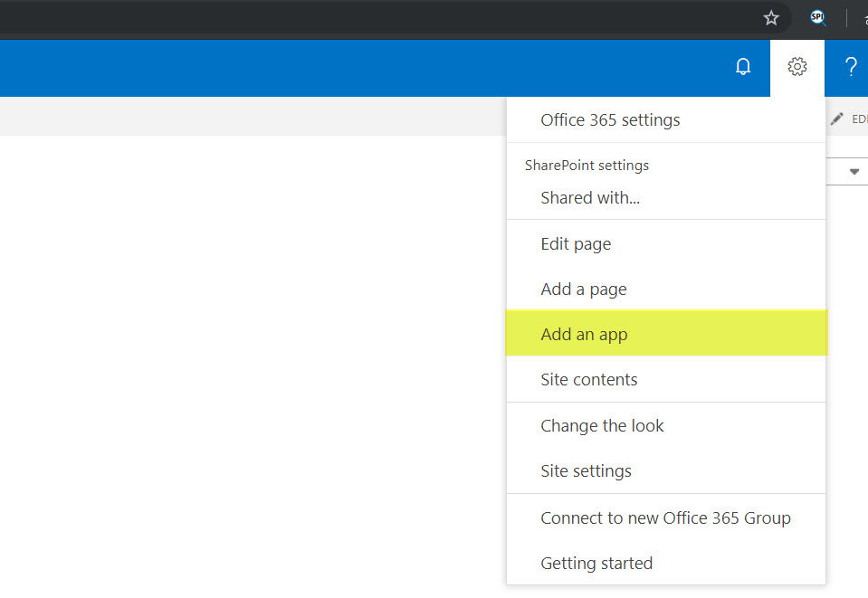The height and width of the screenshot is (598, 868).
Task: Open the help question mark
Action: [851, 67]
